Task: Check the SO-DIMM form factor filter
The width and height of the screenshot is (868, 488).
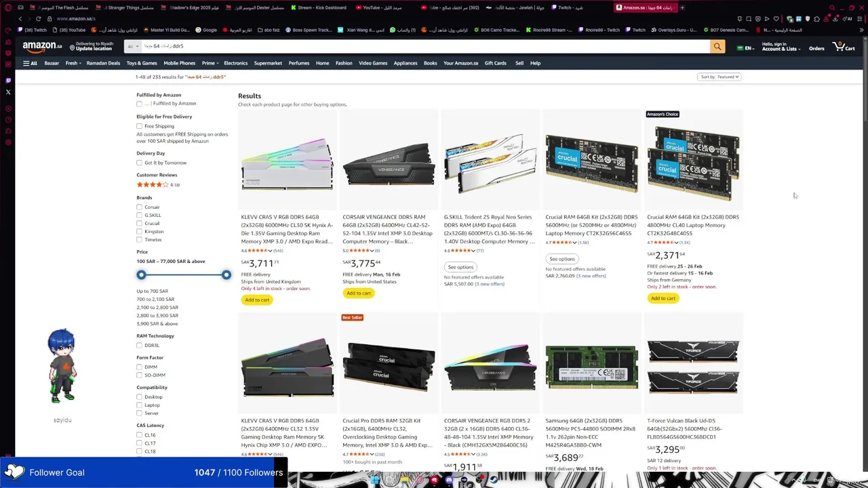Action: pyautogui.click(x=139, y=375)
